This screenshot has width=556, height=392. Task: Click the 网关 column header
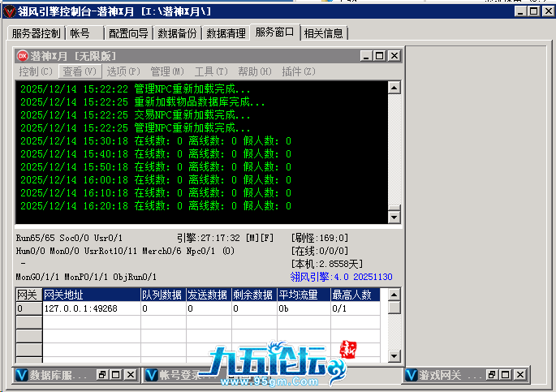pyautogui.click(x=29, y=295)
